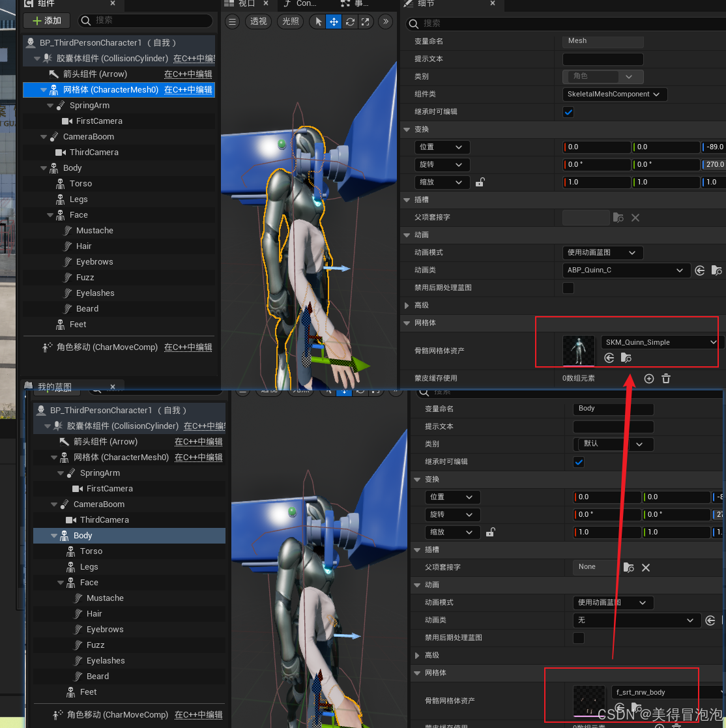Open the 透视 perspective view button
The width and height of the screenshot is (726, 728).
click(x=259, y=22)
